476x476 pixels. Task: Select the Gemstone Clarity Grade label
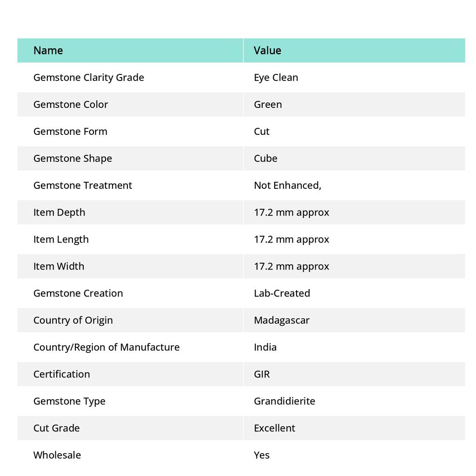(x=89, y=78)
